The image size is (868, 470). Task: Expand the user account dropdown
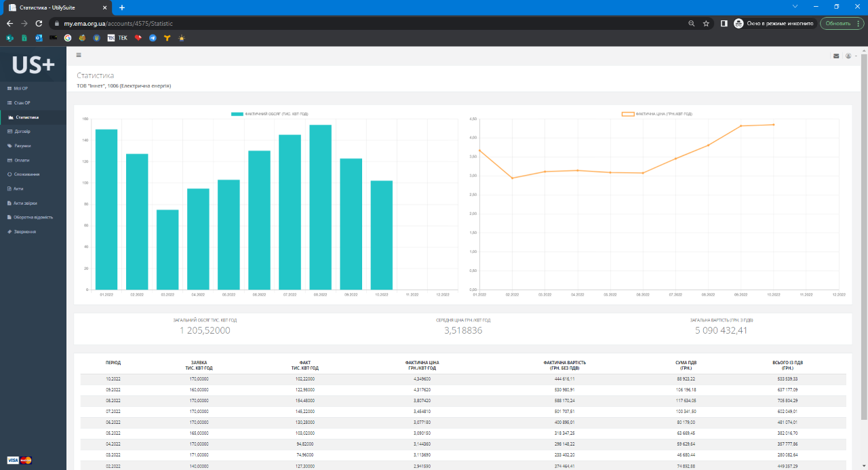coord(850,56)
